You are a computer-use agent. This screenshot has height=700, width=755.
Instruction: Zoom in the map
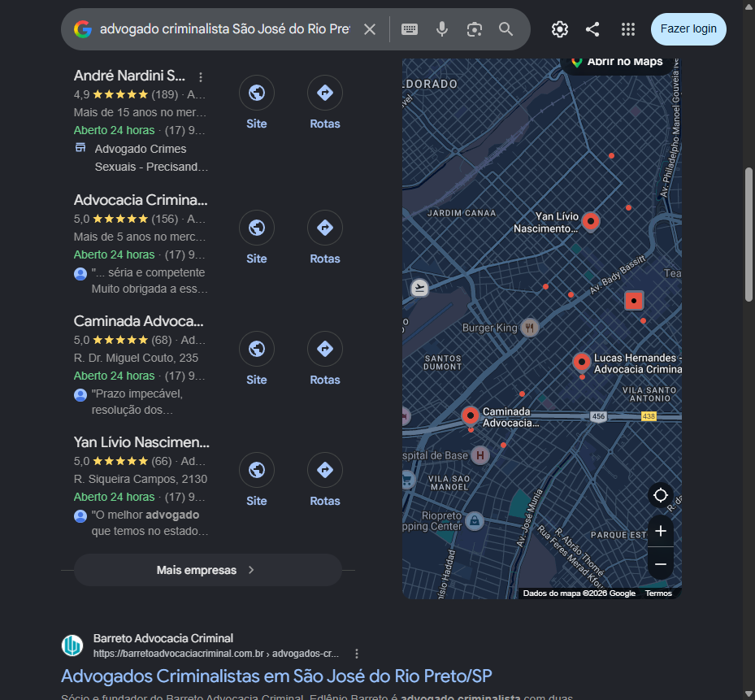tap(661, 531)
